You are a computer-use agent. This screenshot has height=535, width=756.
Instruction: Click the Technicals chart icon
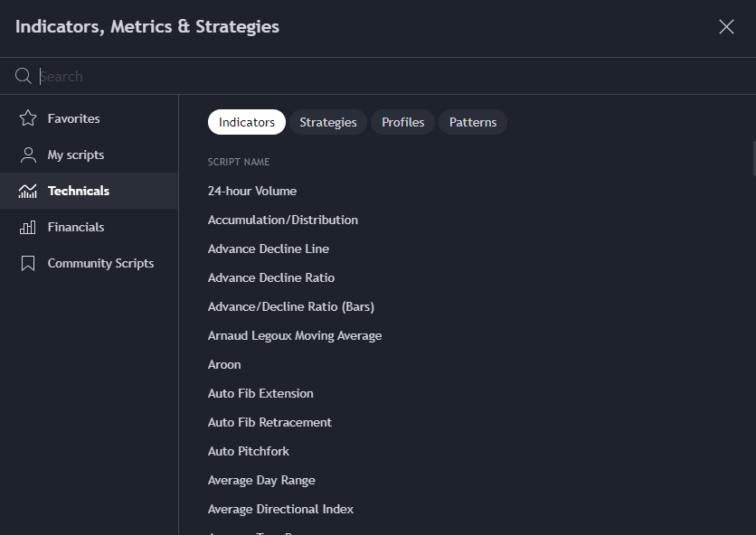(x=28, y=191)
